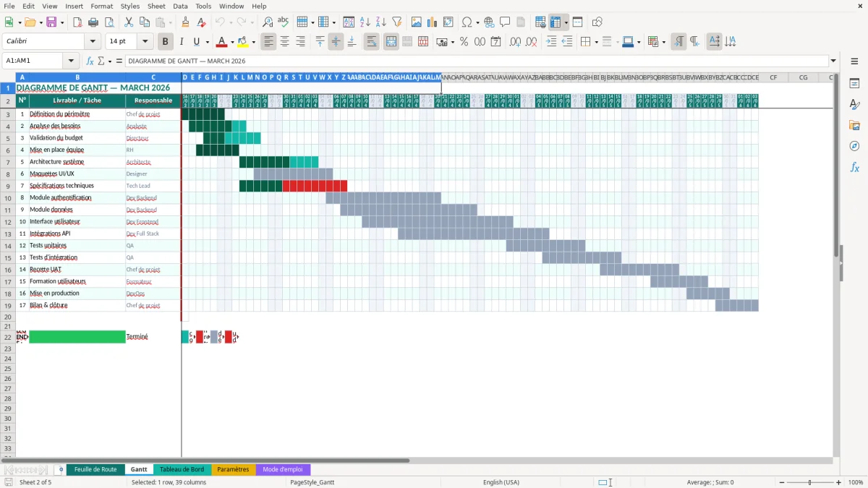Click the Insert Comment icon
The image size is (868, 488).
tap(505, 22)
